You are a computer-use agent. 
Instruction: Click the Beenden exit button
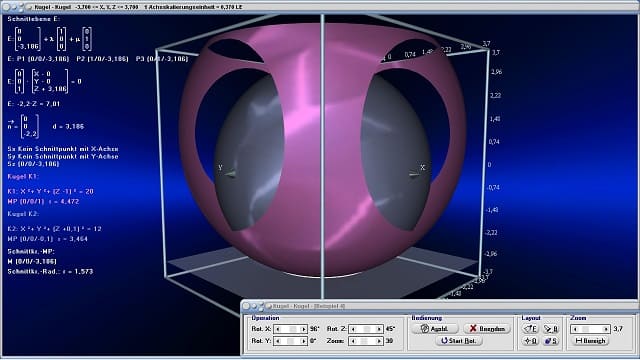(487, 329)
